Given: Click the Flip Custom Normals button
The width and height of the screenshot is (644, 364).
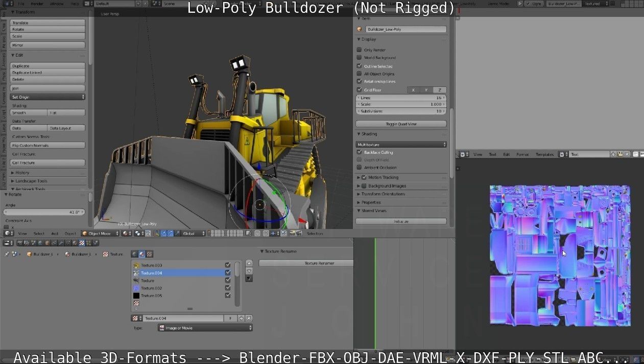Looking at the screenshot, I should (x=48, y=145).
